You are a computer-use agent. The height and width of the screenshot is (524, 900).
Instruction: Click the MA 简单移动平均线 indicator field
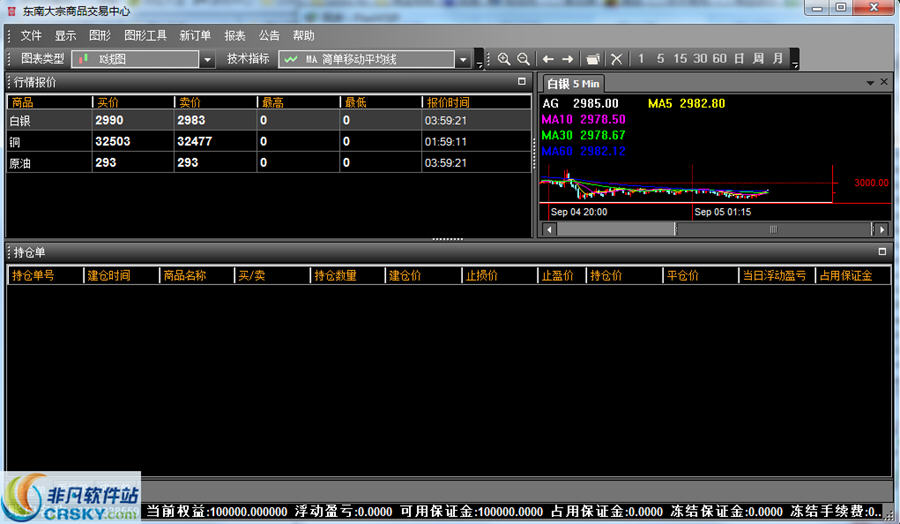(367, 59)
